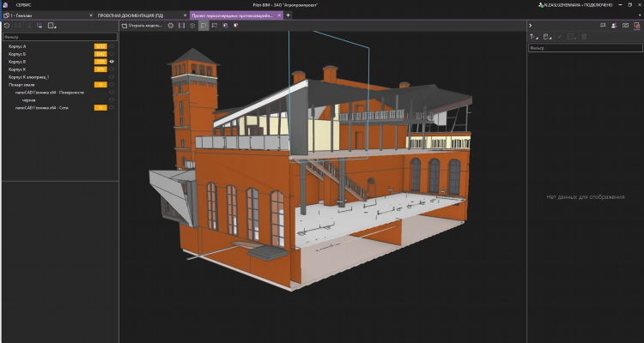This screenshot has width=644, height=343.
Task: Click the orange count badge in the Корпус А row
Action: (100, 46)
